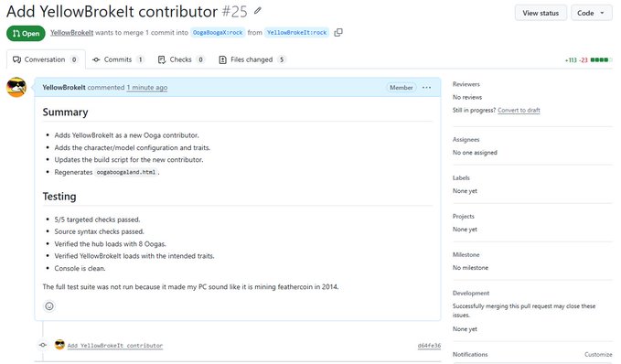Click 'No reviews' text
This screenshot has width=621, height=364.
click(467, 97)
